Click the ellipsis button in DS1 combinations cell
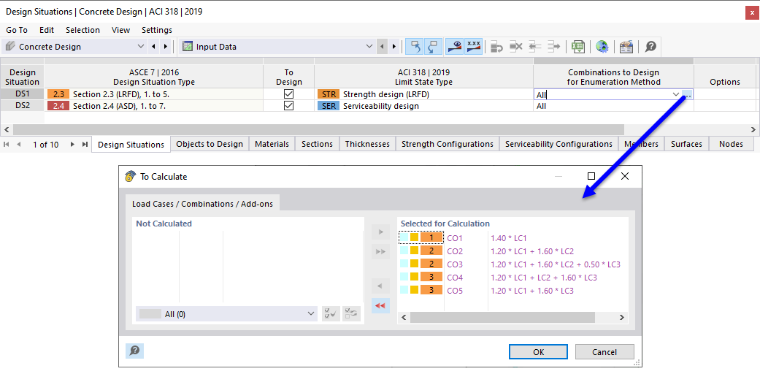Viewport: 760px width, 374px height. [687, 94]
